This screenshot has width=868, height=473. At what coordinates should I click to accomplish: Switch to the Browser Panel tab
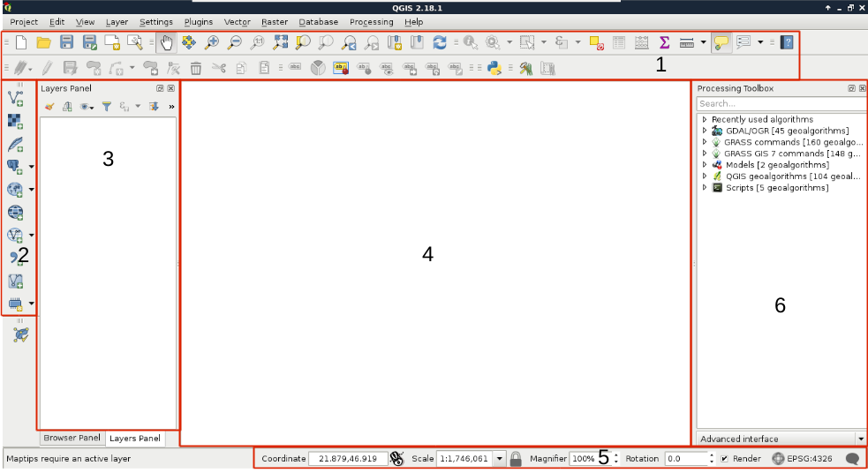coord(72,438)
